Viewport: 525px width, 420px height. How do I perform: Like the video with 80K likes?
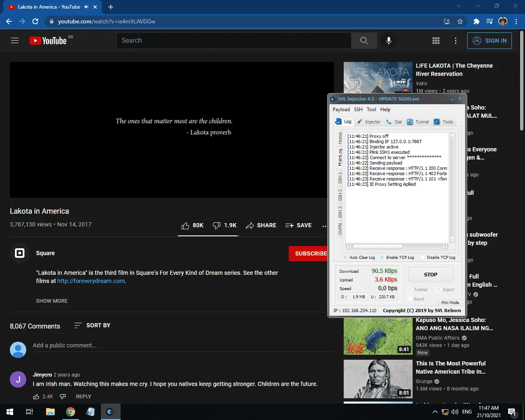click(192, 225)
